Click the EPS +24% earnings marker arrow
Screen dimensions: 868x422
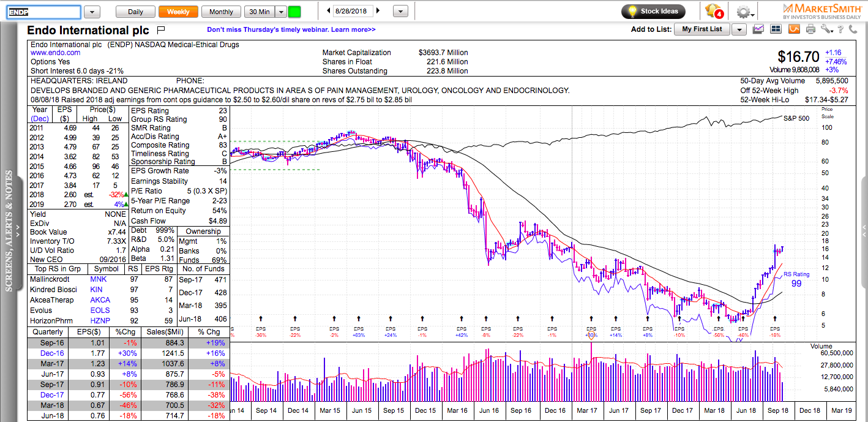tap(391, 318)
